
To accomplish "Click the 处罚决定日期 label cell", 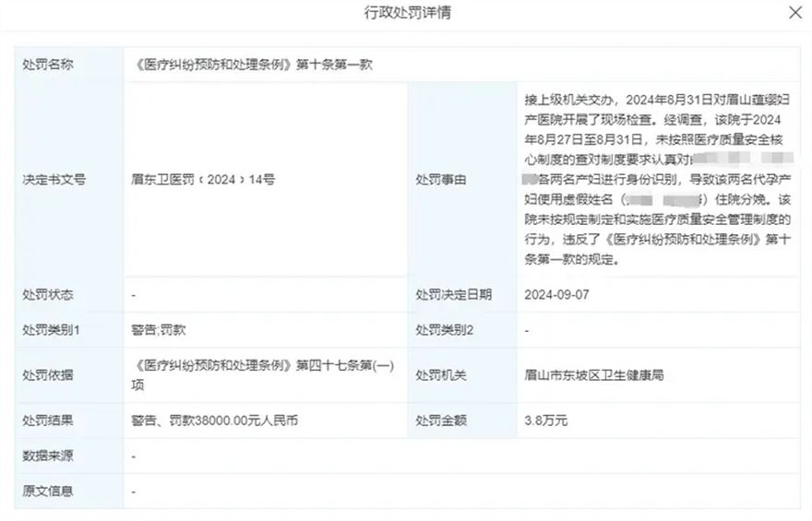I will tap(453, 295).
